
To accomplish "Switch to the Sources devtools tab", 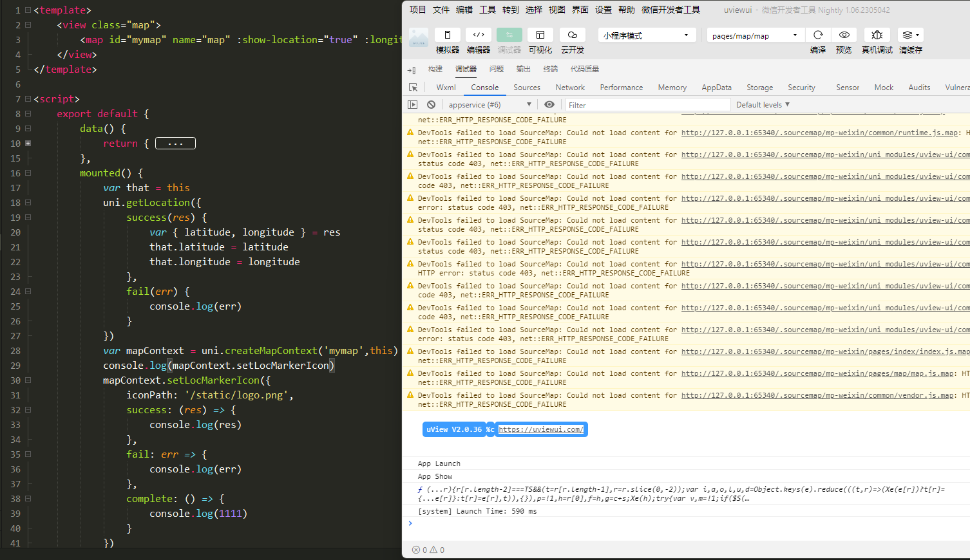I will (x=527, y=88).
